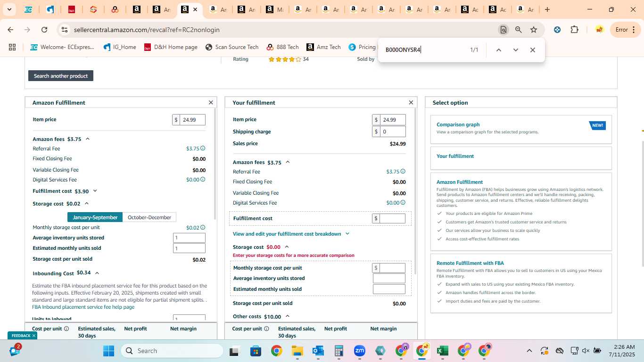Close the Amazon Fulfillment panel
The height and width of the screenshot is (362, 644).
pyautogui.click(x=211, y=102)
